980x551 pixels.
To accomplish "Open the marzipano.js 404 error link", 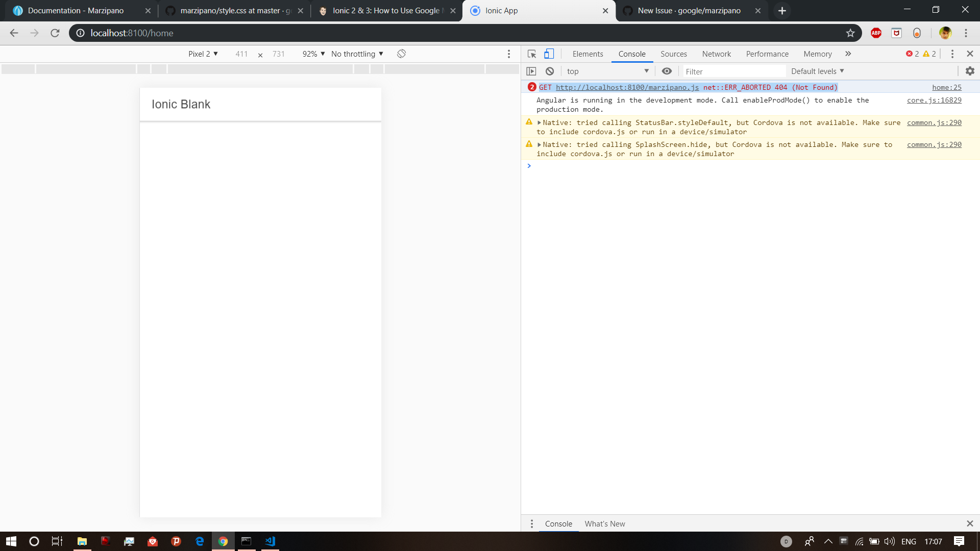I will tap(627, 87).
